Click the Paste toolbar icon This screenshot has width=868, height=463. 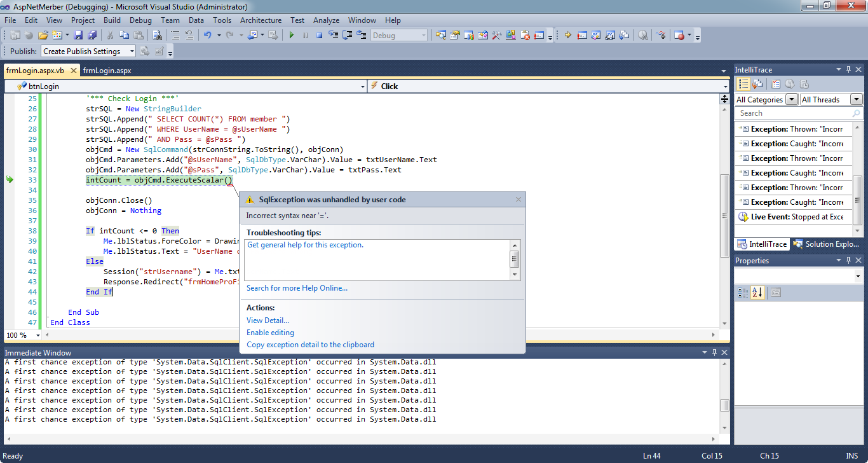(138, 36)
